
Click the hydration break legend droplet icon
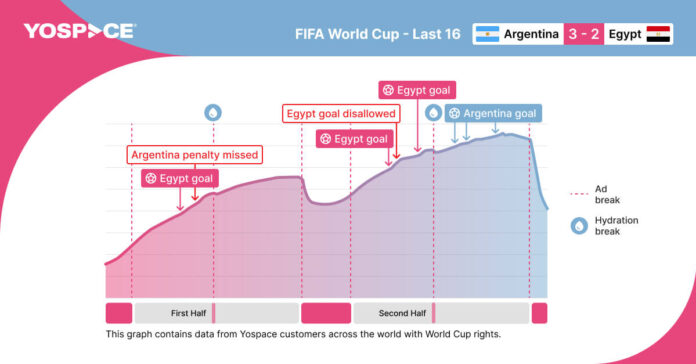pyautogui.click(x=579, y=226)
